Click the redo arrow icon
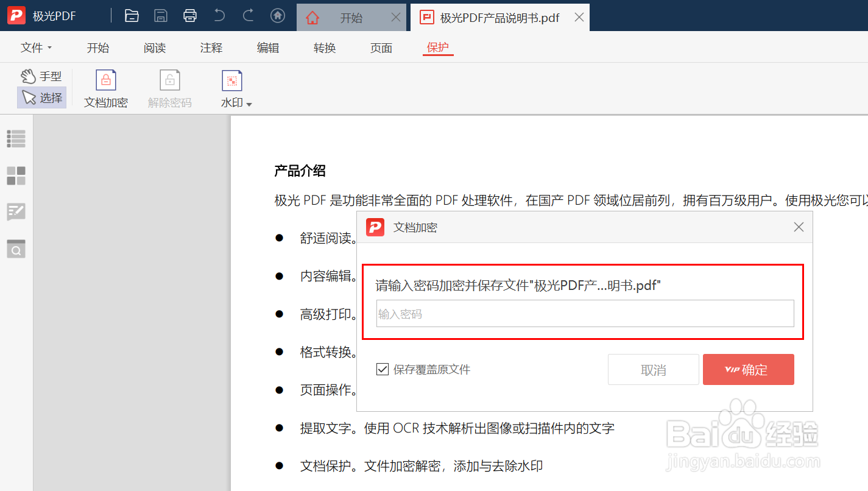 tap(249, 16)
